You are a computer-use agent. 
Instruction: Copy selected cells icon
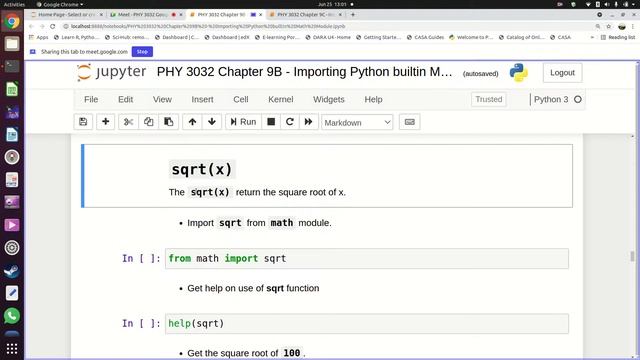click(x=149, y=122)
